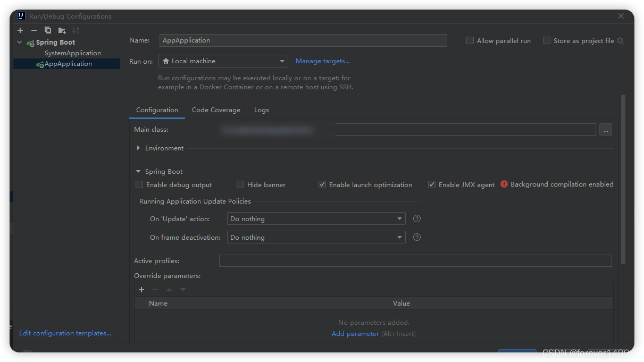The image size is (644, 362).
Task: Remove the selected configuration with minus icon
Action: [34, 30]
